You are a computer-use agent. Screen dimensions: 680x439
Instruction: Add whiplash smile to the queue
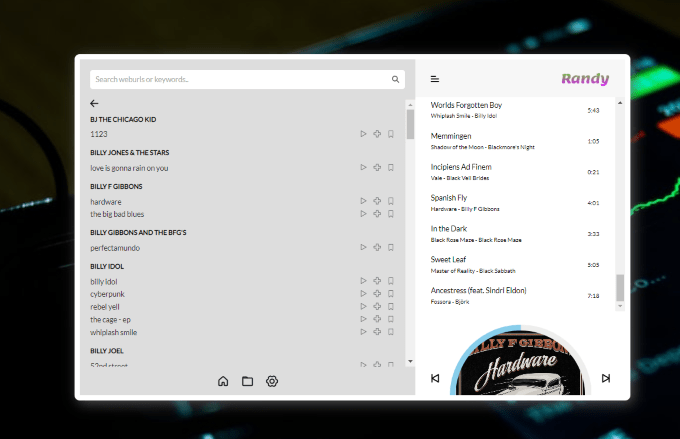(377, 331)
